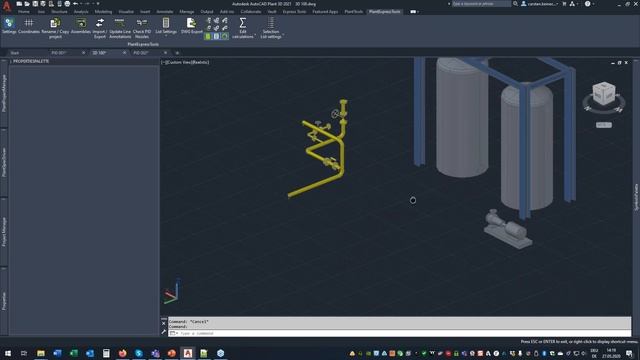
Task: Open the command line recent commands dropdown
Action: coord(173,333)
